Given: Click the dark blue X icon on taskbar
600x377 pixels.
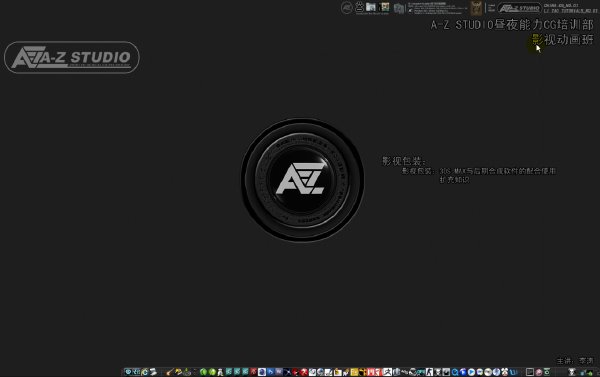Looking at the screenshot, I should point(287,372).
